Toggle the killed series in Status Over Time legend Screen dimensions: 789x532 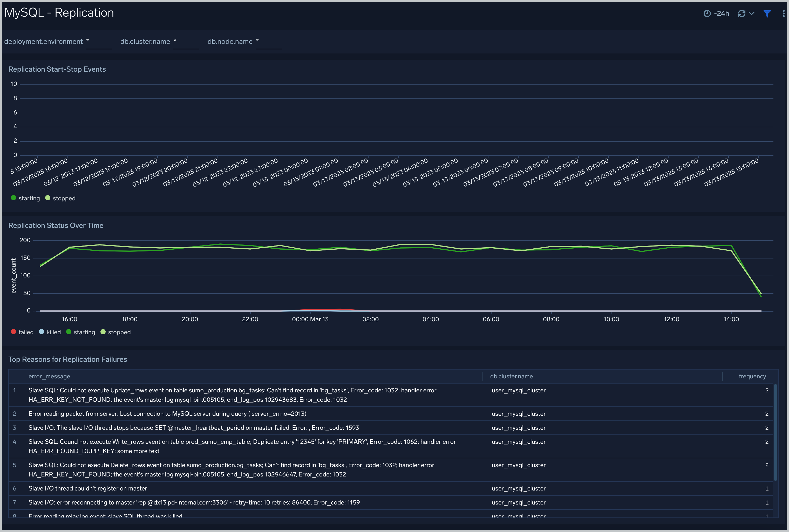coord(50,332)
